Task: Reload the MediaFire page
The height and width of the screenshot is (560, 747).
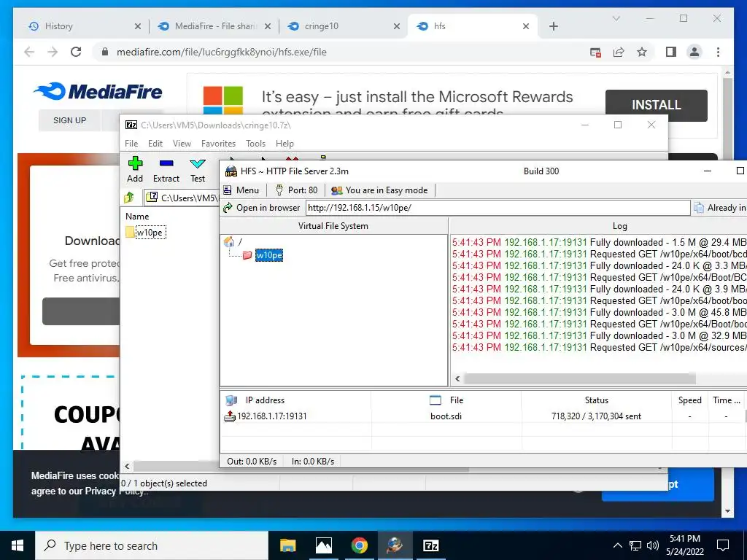Action: (76, 52)
